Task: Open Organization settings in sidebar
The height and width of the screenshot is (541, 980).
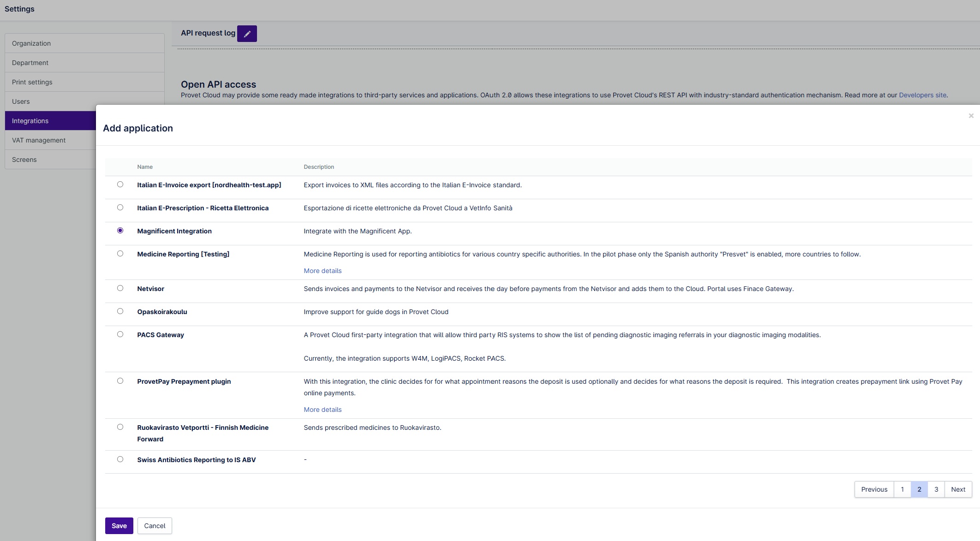Action: pos(84,43)
